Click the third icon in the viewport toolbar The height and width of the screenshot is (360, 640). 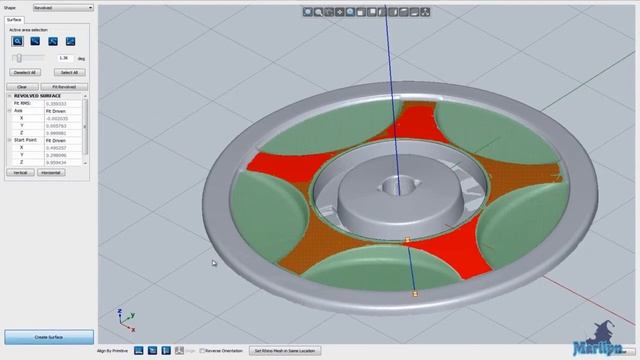click(x=329, y=12)
